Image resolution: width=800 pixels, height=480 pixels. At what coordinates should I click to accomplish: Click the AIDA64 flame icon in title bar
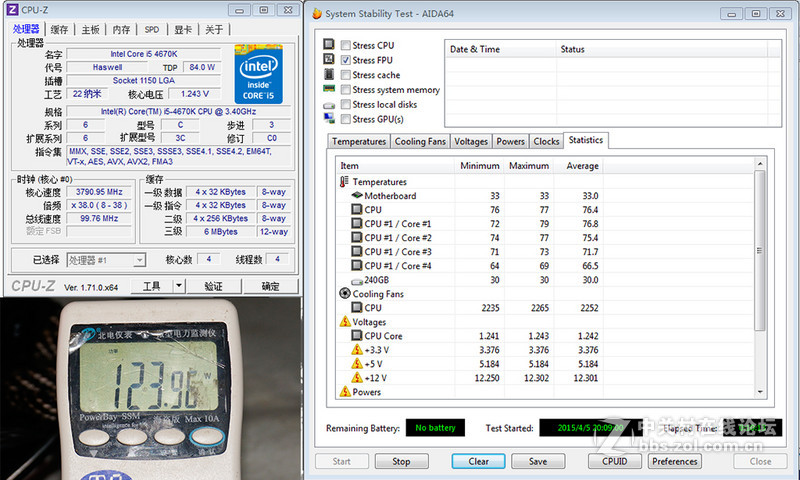pyautogui.click(x=317, y=14)
